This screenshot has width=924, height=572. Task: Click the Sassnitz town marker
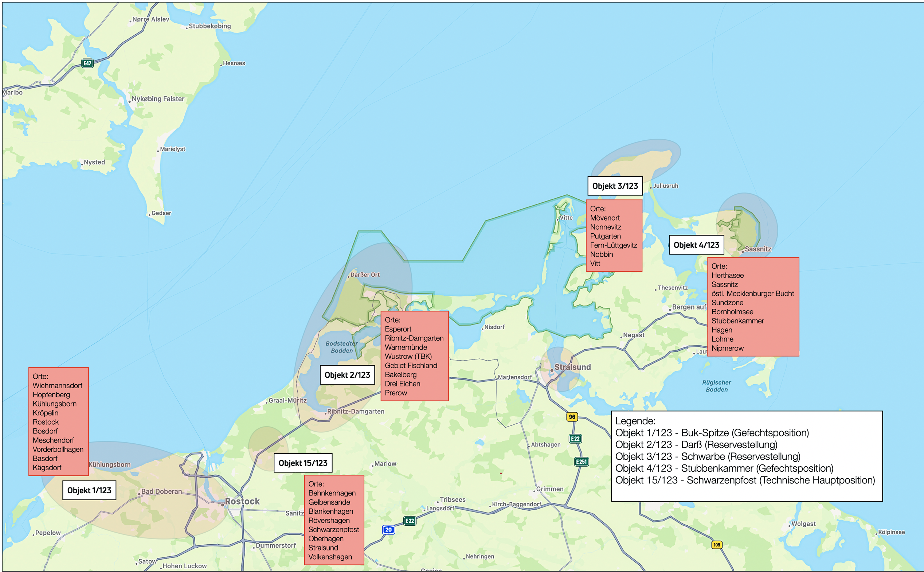click(743, 252)
